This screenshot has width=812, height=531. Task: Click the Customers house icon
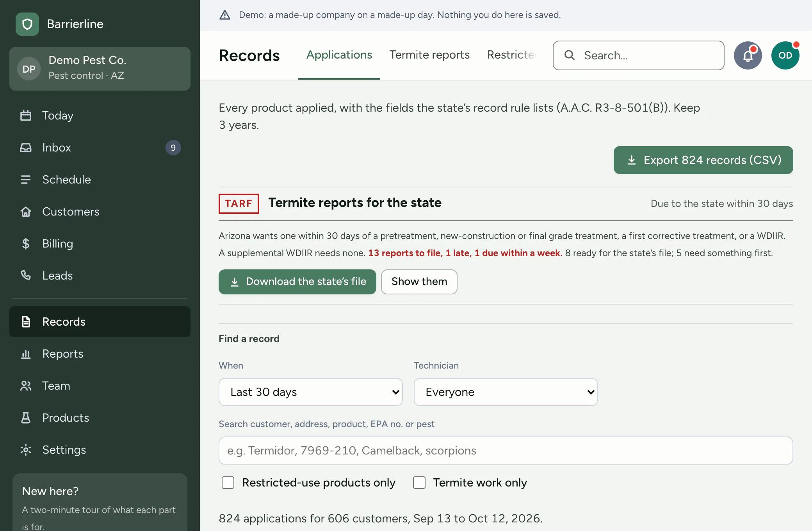26,212
